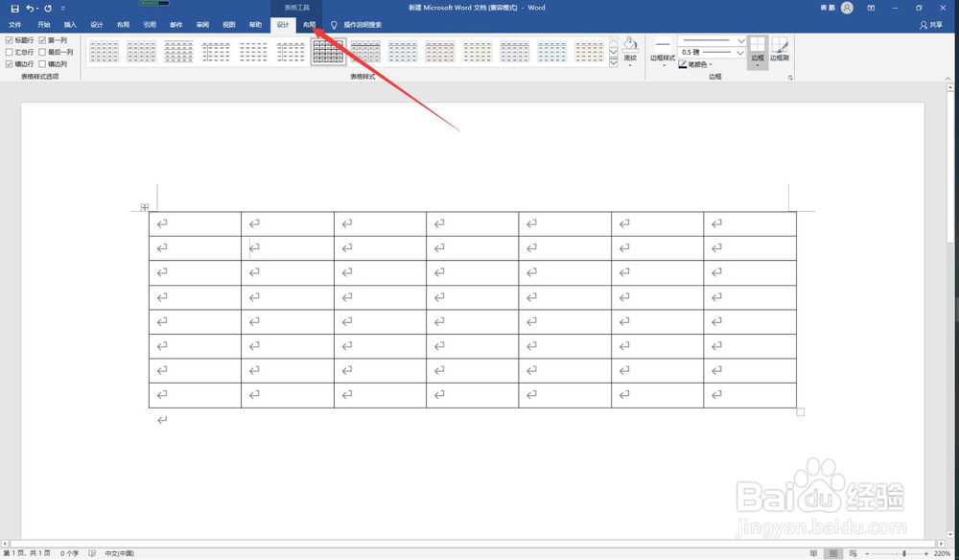Switch to the 插入 (Insert) tab
959x560 pixels.
(x=70, y=25)
